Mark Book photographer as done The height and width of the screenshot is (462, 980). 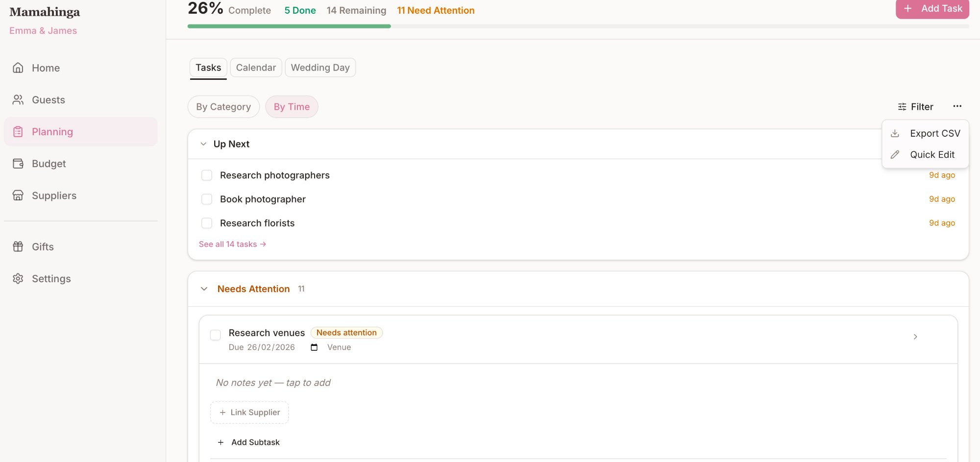(207, 199)
